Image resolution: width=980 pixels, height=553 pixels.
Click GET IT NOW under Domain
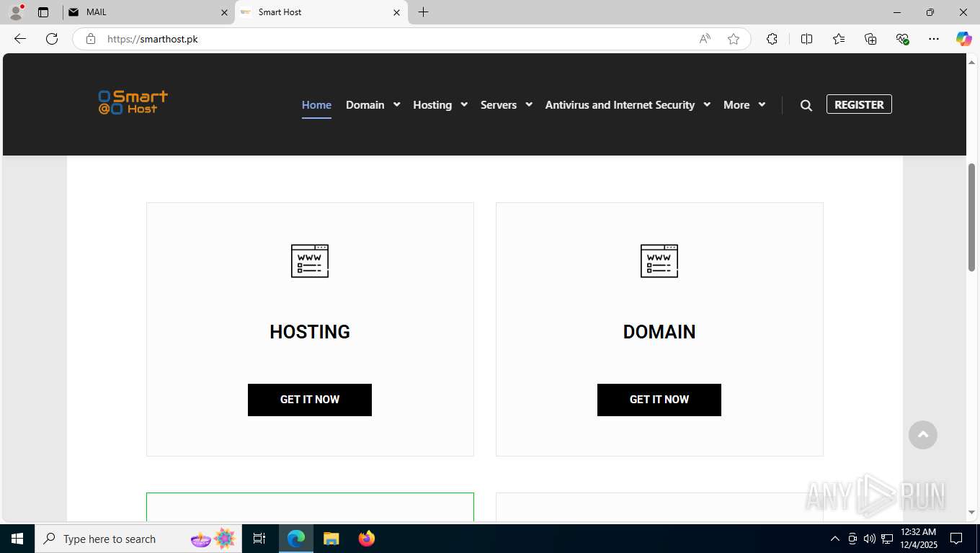click(659, 400)
